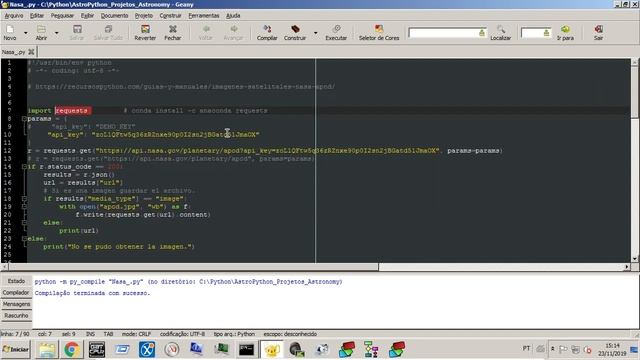The width and height of the screenshot is (640, 360).
Task: Switch to the Compilador message tab
Action: 16,293
